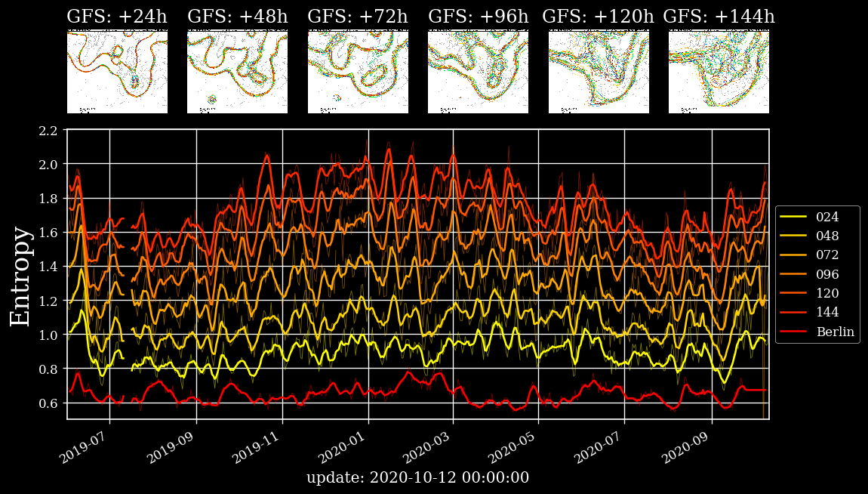Image resolution: width=868 pixels, height=494 pixels.
Task: Select the 144 legend label
Action: (x=827, y=312)
